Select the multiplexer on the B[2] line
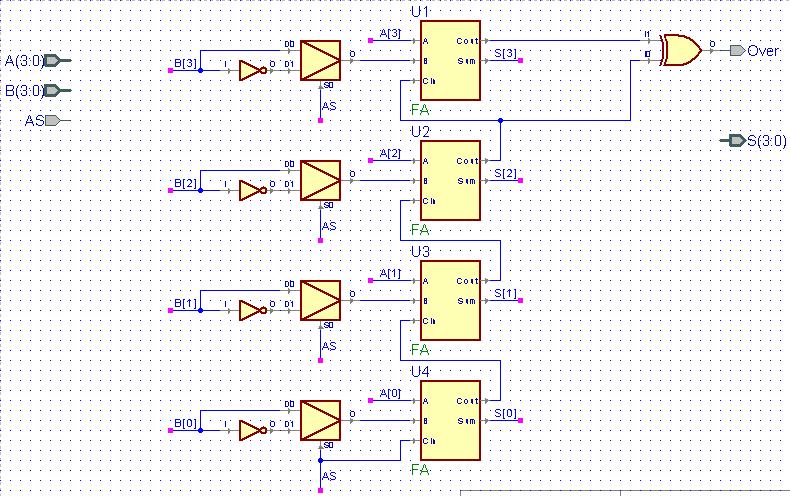790x496 pixels. pos(320,180)
